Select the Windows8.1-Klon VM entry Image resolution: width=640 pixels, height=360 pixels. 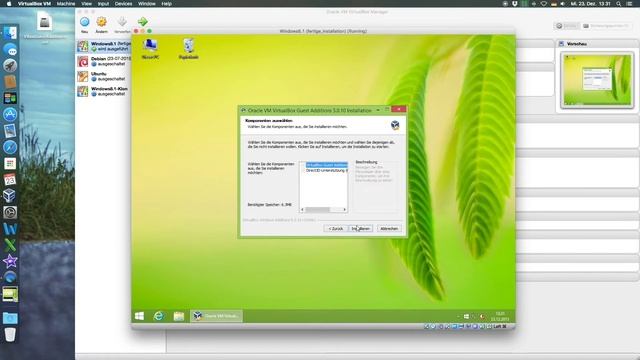click(104, 91)
